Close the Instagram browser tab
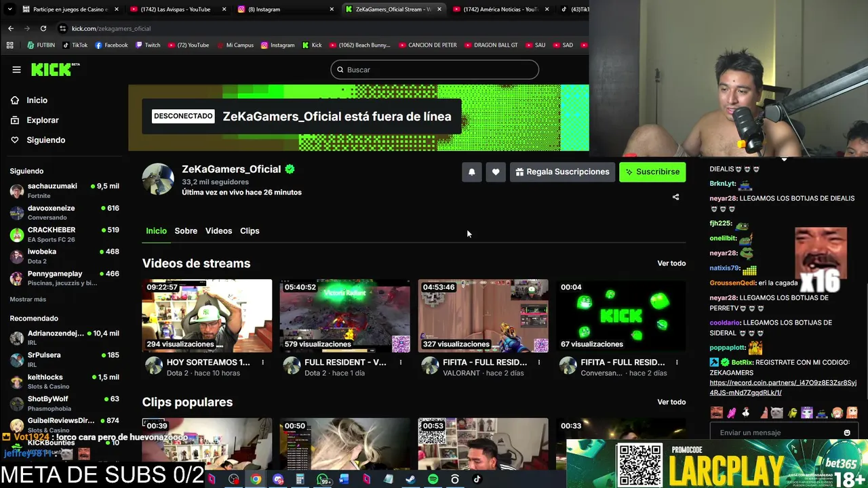The height and width of the screenshot is (488, 868). [332, 9]
